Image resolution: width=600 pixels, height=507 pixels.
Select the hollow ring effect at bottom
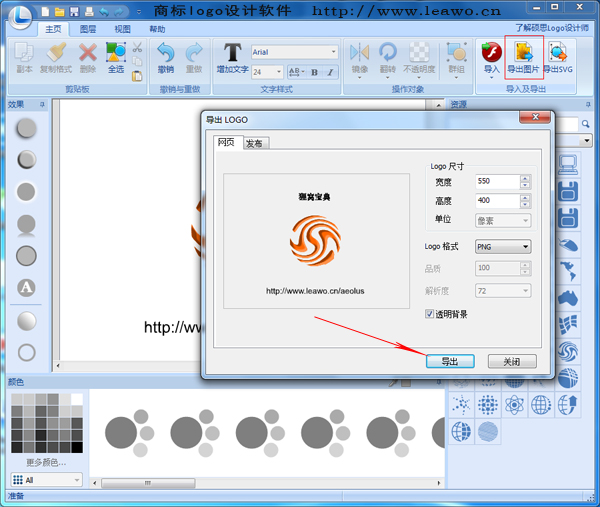pyautogui.click(x=26, y=352)
